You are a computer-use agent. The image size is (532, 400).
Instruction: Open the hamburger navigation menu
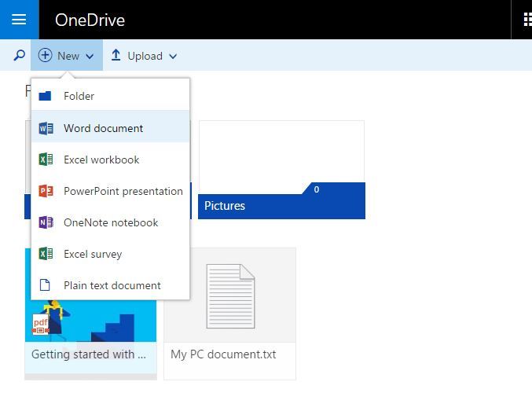pyautogui.click(x=19, y=20)
